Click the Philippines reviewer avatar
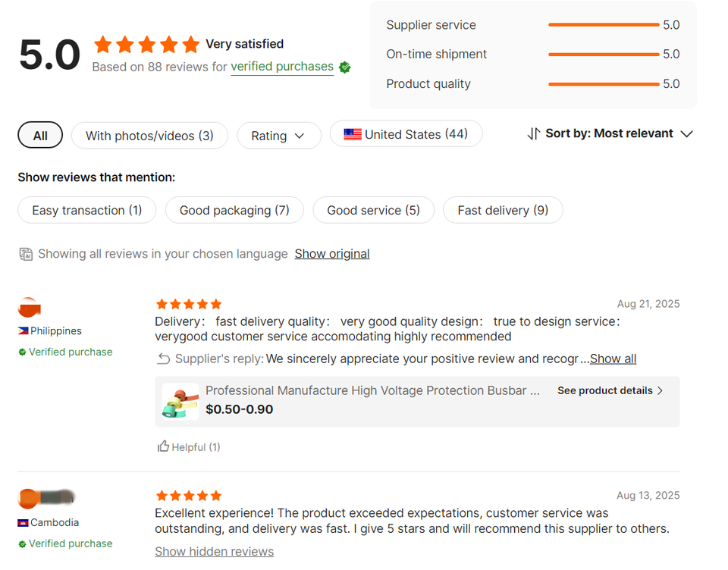The width and height of the screenshot is (728, 570). [x=29, y=308]
